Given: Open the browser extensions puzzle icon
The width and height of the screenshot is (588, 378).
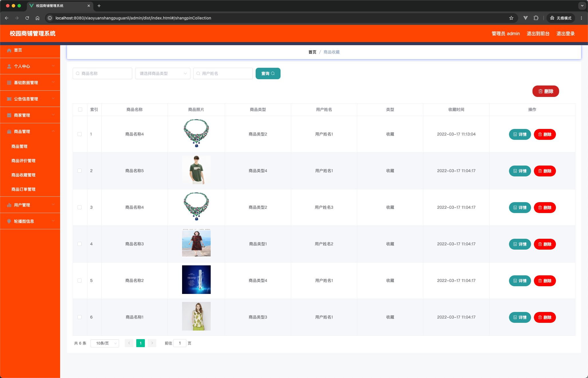Looking at the screenshot, I should [536, 18].
